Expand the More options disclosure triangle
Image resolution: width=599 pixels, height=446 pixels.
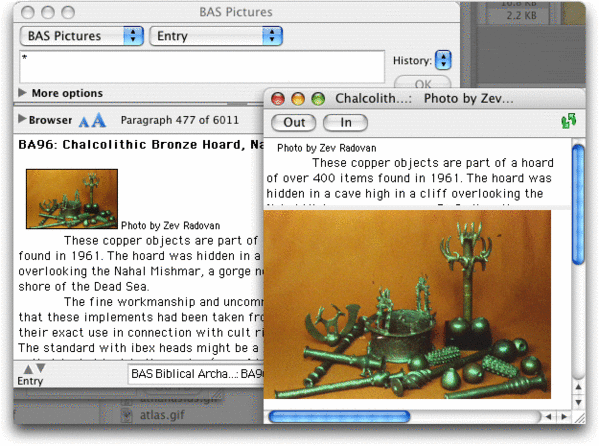(x=22, y=92)
